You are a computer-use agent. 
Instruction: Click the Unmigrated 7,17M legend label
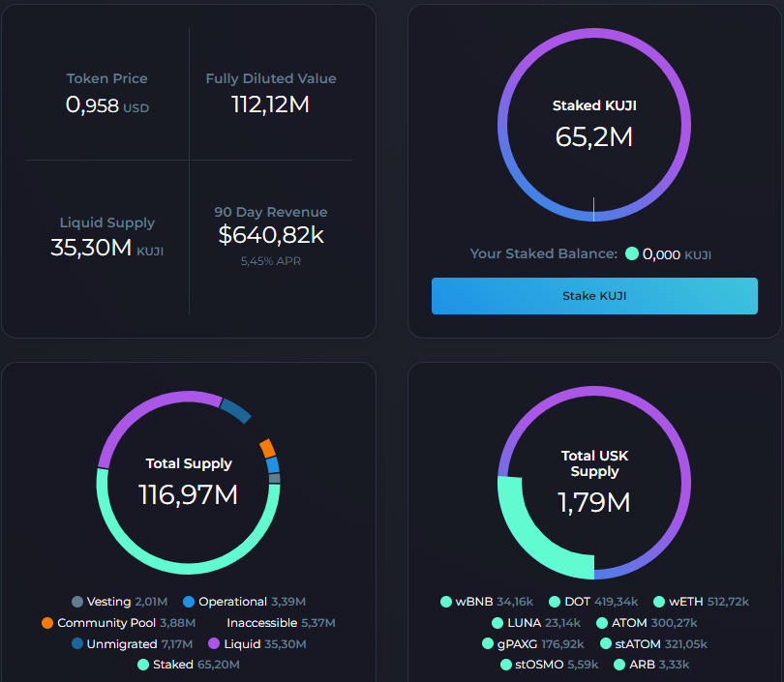click(x=139, y=644)
